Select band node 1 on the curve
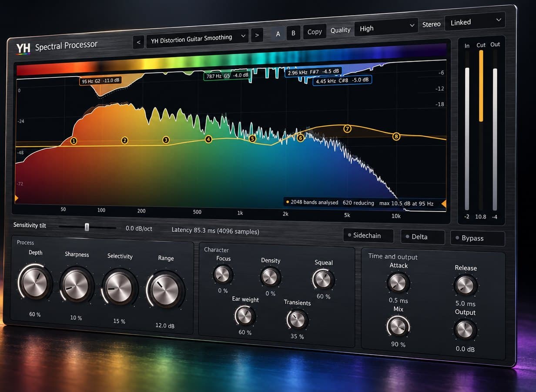The height and width of the screenshot is (392, 536). (73, 141)
